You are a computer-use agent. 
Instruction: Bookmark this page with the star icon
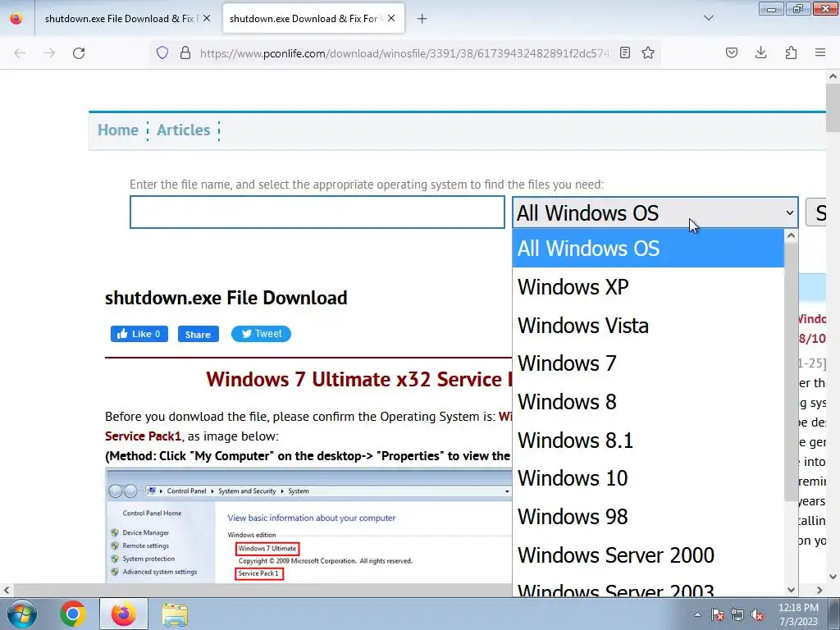click(x=648, y=52)
